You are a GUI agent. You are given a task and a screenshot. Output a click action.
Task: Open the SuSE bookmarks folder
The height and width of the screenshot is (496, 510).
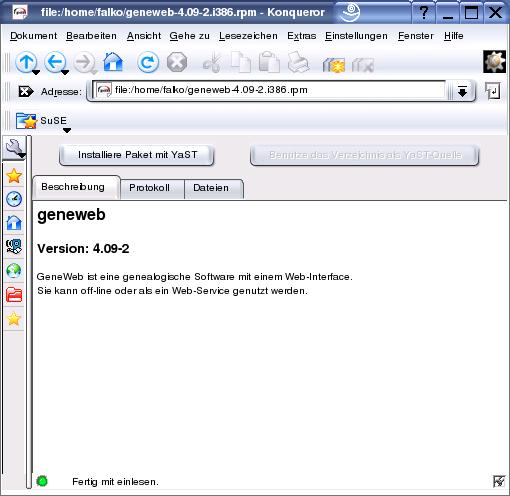[x=41, y=121]
